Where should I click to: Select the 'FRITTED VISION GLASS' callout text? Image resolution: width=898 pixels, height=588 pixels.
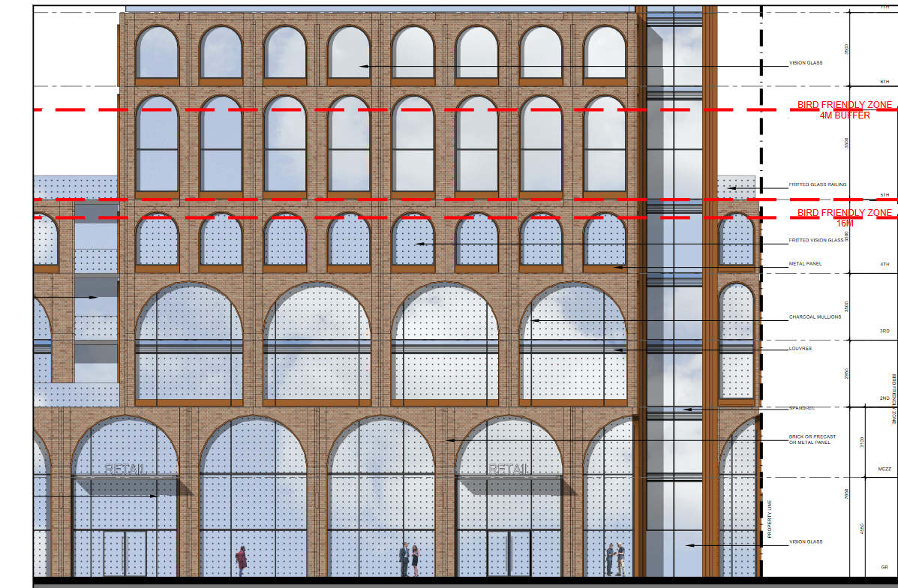[815, 241]
